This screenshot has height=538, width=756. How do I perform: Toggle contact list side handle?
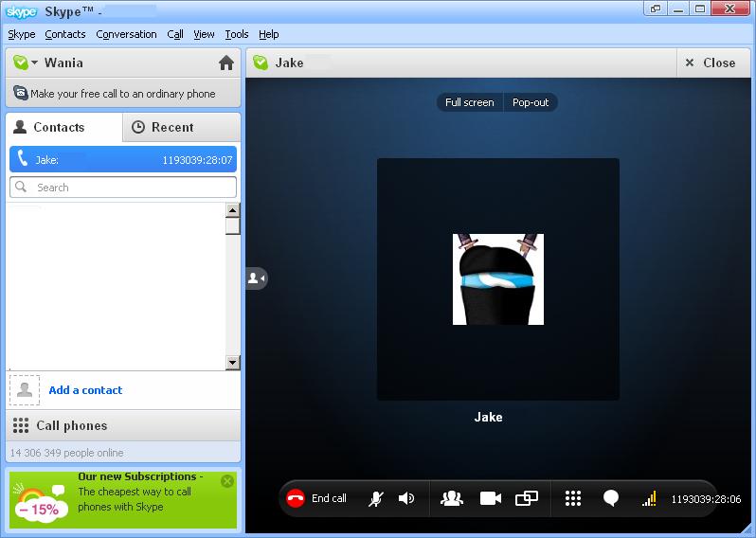click(257, 278)
